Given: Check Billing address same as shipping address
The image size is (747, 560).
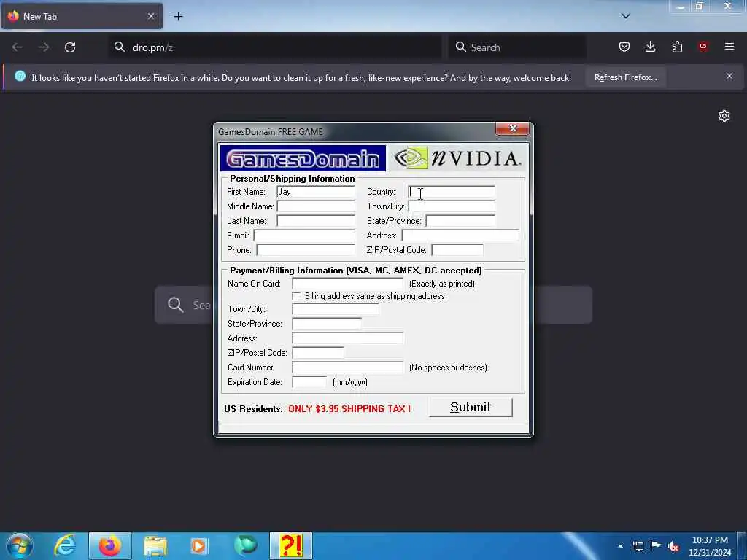Looking at the screenshot, I should [296, 296].
